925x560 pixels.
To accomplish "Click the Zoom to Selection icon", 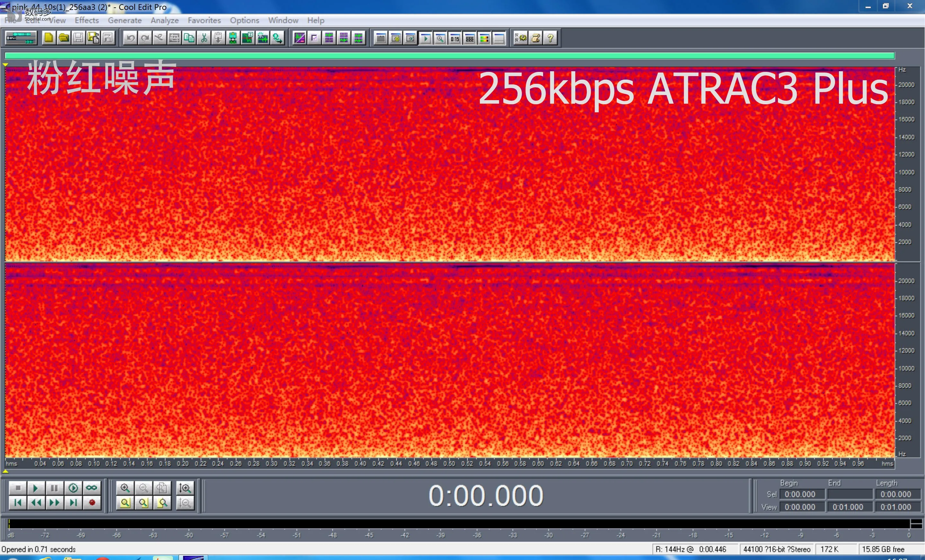I will pyautogui.click(x=125, y=502).
